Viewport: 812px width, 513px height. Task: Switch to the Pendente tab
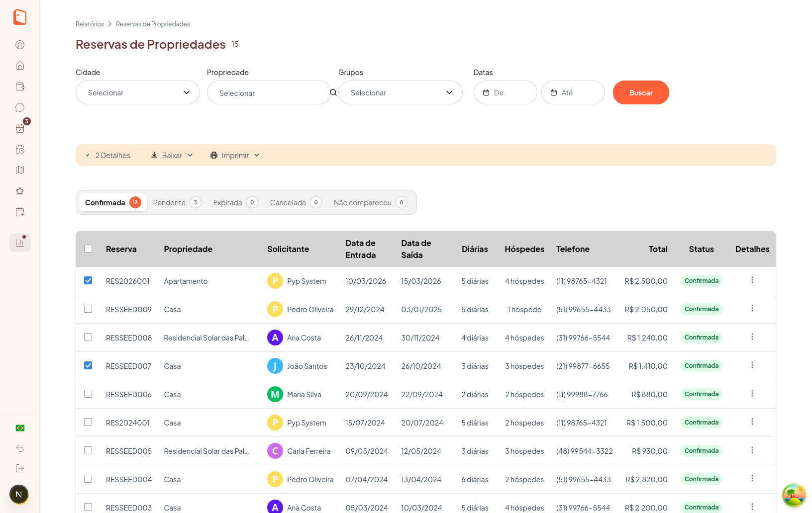coord(177,202)
